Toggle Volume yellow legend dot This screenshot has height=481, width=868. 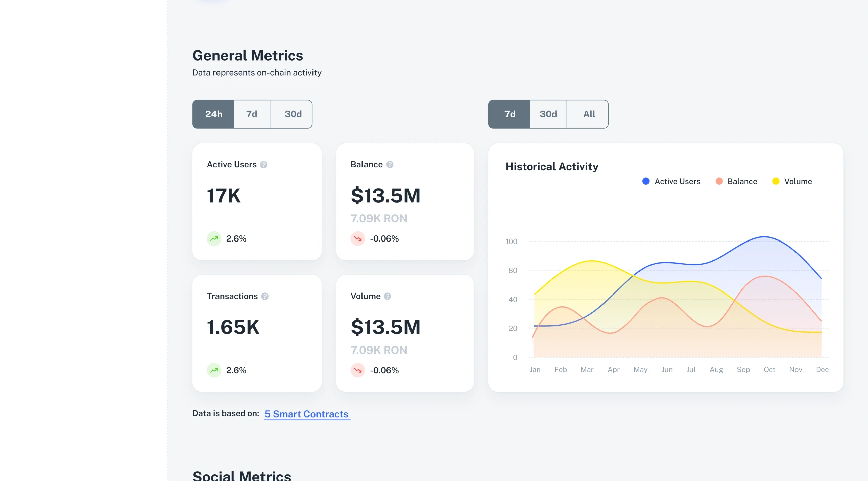776,181
